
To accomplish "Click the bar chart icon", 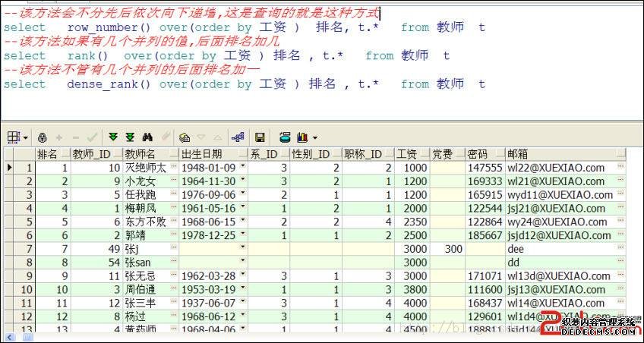I will coord(302,137).
